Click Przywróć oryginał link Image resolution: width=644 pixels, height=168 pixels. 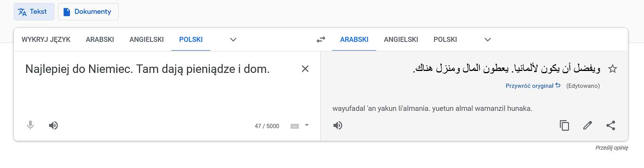[533, 86]
